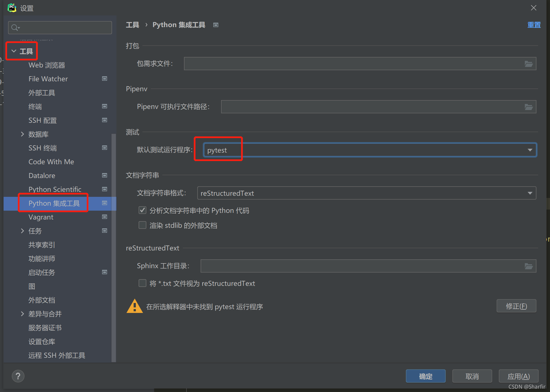The width and height of the screenshot is (550, 392).
Task: Click the 应用(A) button
Action: (x=518, y=376)
